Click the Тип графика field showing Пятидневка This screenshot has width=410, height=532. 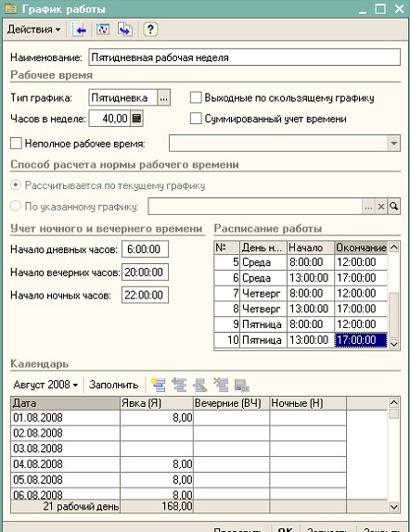coord(123,98)
